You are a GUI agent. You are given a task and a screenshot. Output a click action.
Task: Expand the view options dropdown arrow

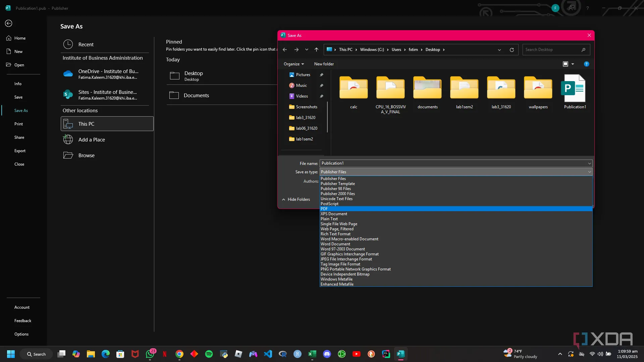click(573, 64)
